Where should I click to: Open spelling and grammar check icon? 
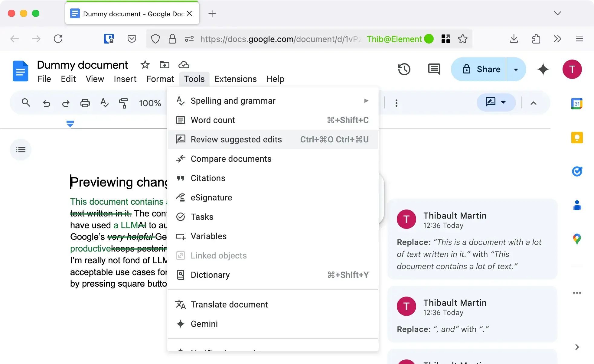tap(104, 103)
